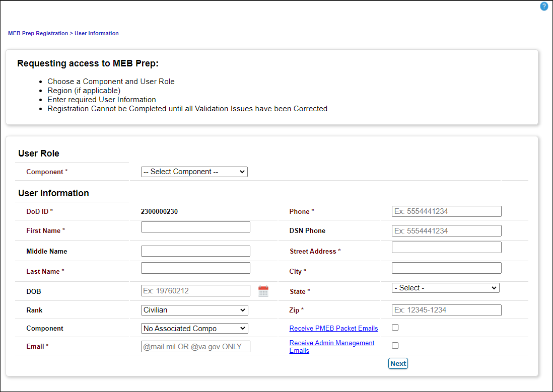Screen dimensions: 553x392
Task: Click the Street Address field
Action: (x=446, y=247)
